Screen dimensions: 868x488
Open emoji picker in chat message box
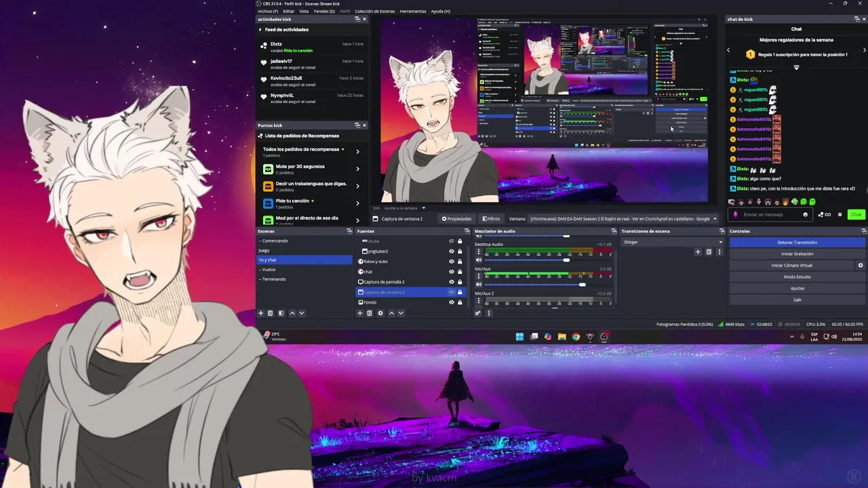click(806, 215)
